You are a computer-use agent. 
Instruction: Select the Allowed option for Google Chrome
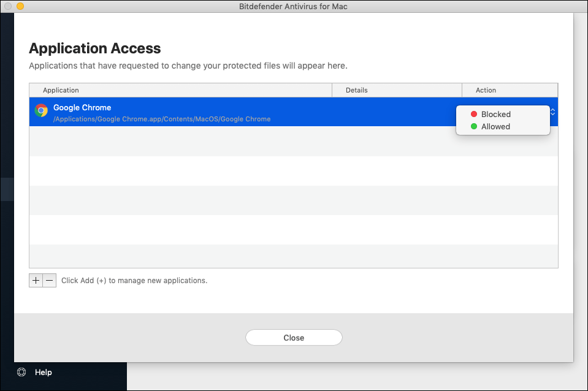coord(497,127)
